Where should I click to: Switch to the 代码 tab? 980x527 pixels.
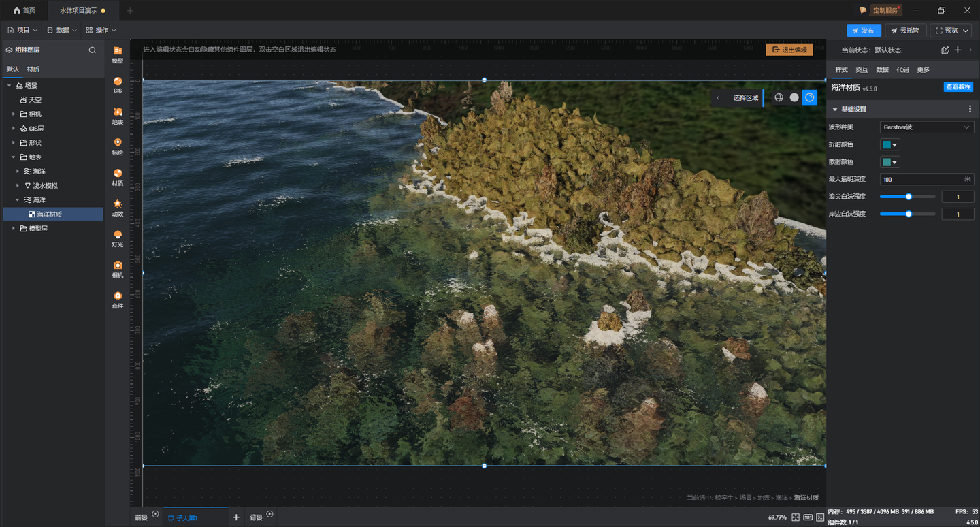(902, 70)
